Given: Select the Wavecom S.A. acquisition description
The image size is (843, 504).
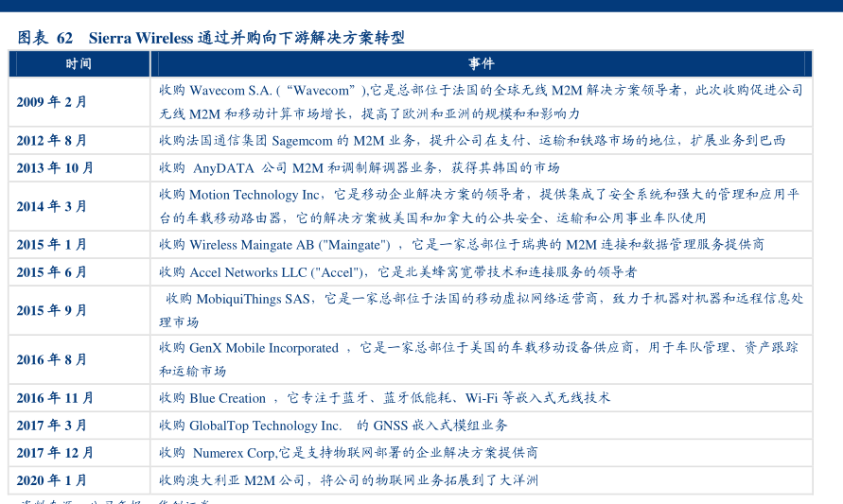Looking at the screenshot, I should (x=481, y=102).
